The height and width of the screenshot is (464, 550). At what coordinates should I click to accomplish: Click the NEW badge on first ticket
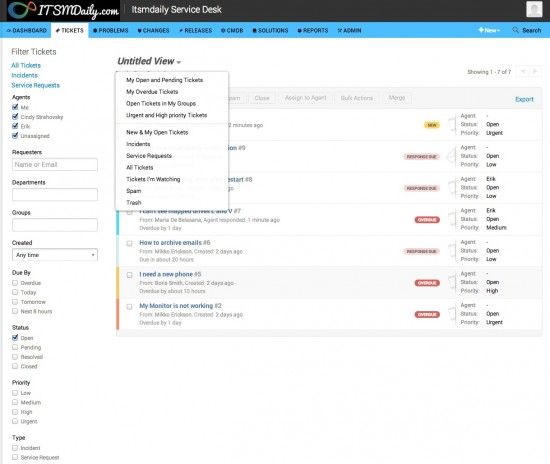coord(432,125)
